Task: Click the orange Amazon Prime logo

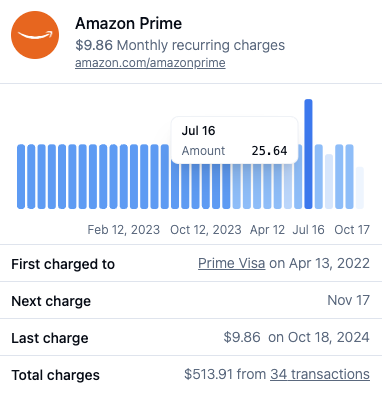Action: 35,35
